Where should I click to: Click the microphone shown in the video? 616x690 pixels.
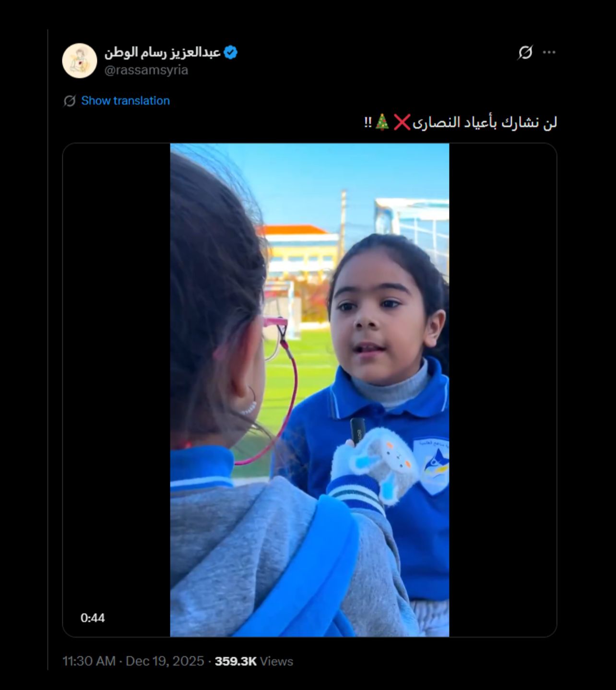357,430
